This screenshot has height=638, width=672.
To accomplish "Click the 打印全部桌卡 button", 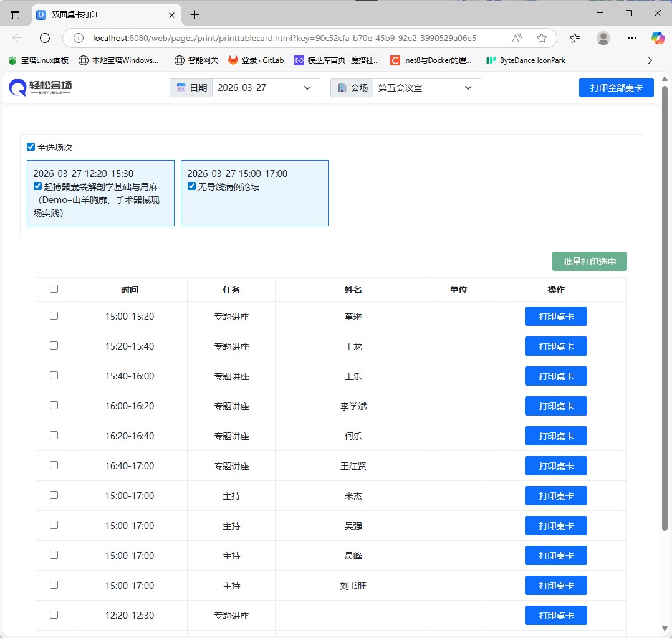I will 616,88.
